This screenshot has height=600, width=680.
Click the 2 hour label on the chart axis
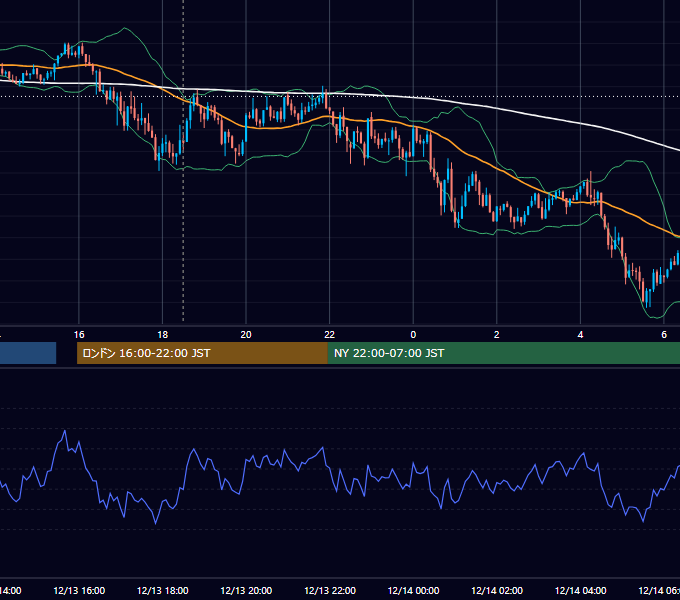pyautogui.click(x=497, y=335)
